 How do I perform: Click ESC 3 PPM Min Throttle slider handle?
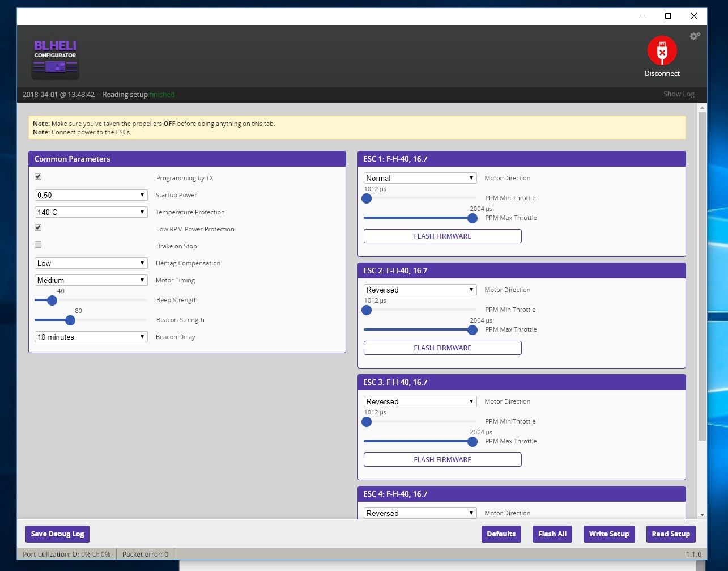(x=367, y=422)
